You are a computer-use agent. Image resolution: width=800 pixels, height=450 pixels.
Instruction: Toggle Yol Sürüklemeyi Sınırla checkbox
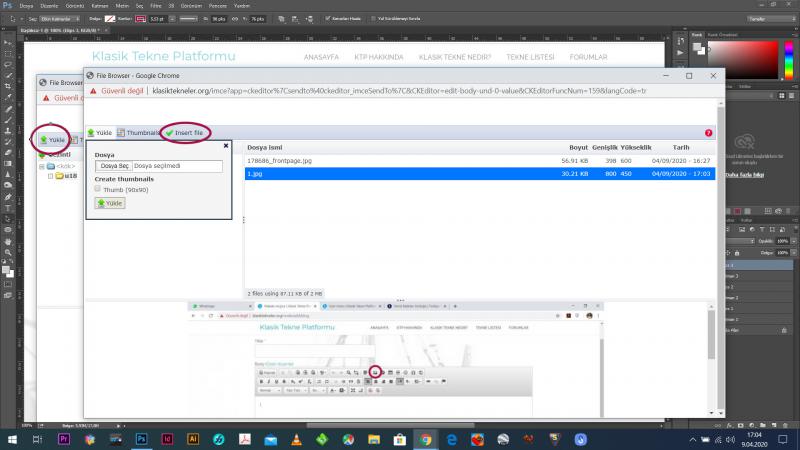click(x=373, y=18)
